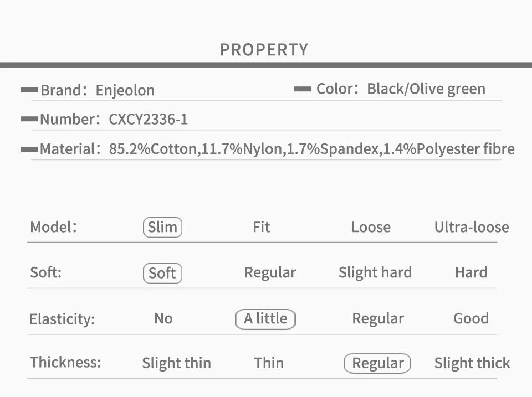
Task: Click the bullet dash beside Brand
Action: point(29,90)
